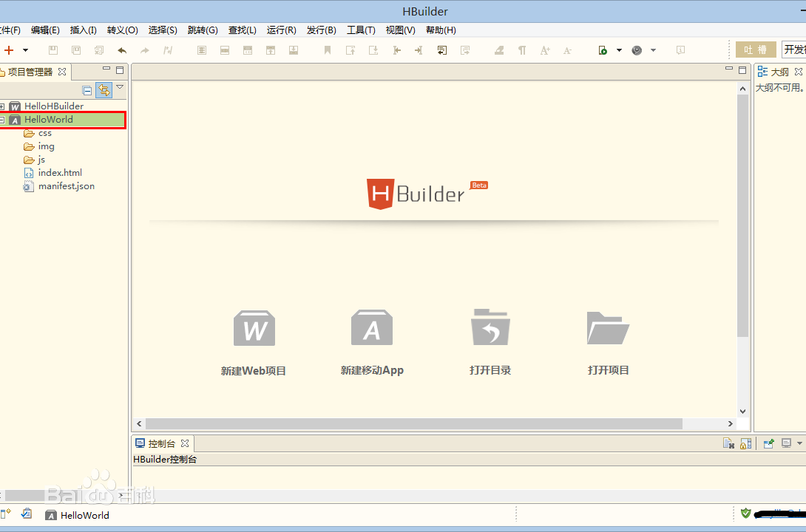The width and height of the screenshot is (806, 532).
Task: Select the 项目管理器 tab
Action: pos(30,72)
